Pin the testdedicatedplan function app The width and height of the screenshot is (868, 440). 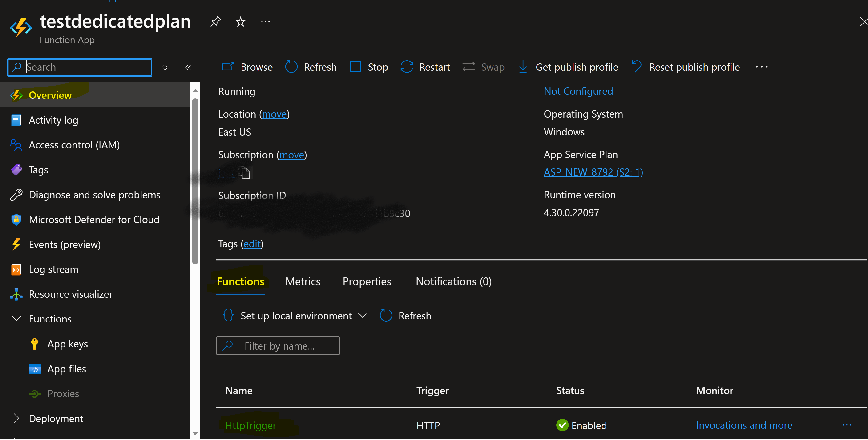[216, 22]
